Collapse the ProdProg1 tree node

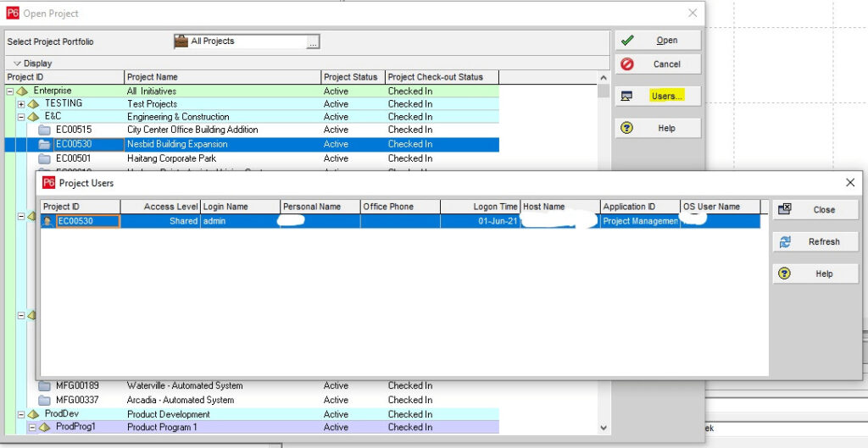point(32,428)
